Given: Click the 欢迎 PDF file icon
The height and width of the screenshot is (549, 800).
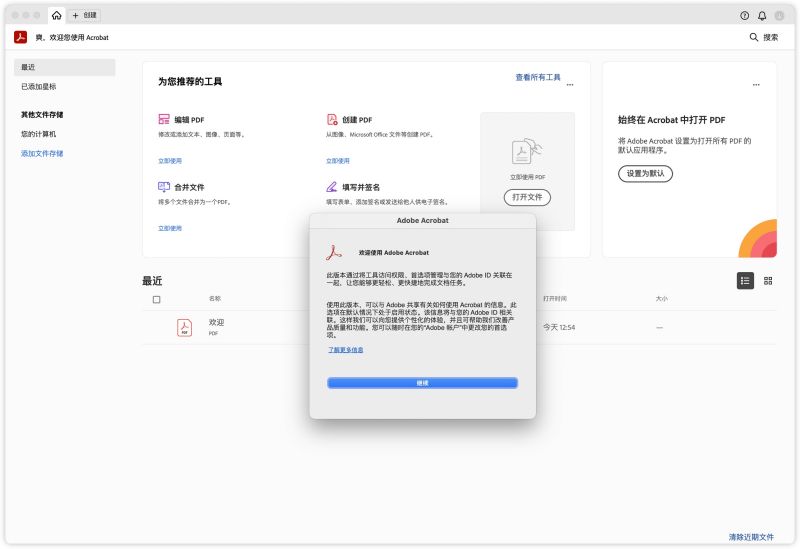Looking at the screenshot, I should click(x=184, y=328).
